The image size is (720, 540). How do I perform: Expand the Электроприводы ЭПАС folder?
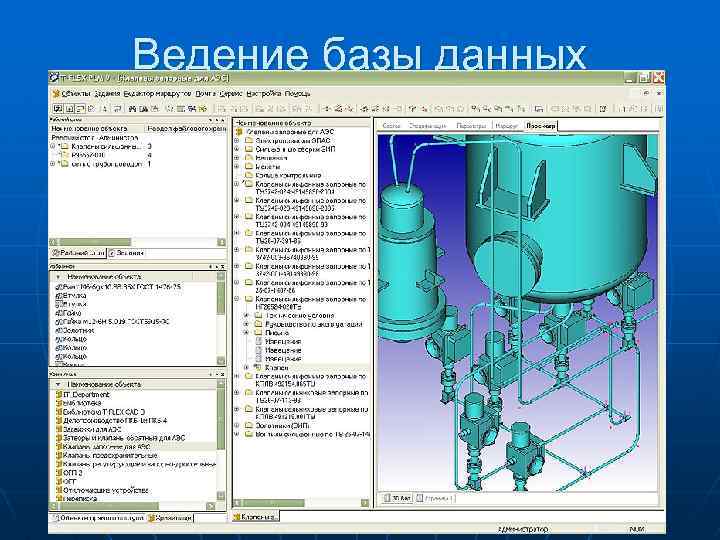237,141
